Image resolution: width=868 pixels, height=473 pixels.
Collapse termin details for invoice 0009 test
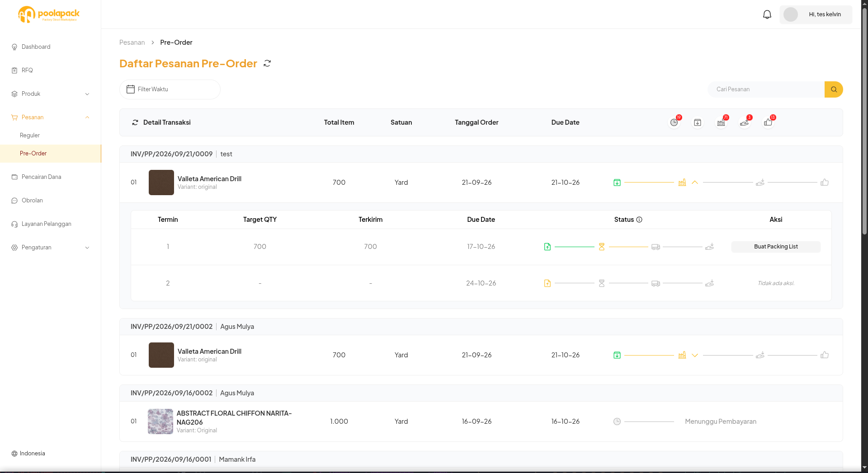(x=695, y=183)
